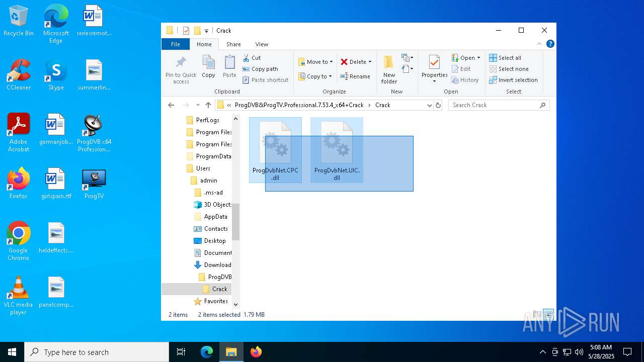644x362 pixels.
Task: Select ProgDvbNet.CPC.dll file
Action: pyautogui.click(x=275, y=150)
